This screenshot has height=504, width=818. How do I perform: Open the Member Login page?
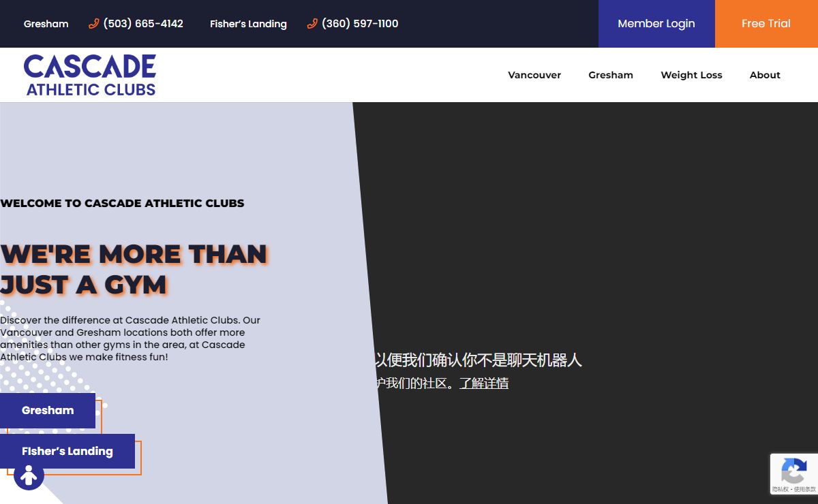point(656,24)
